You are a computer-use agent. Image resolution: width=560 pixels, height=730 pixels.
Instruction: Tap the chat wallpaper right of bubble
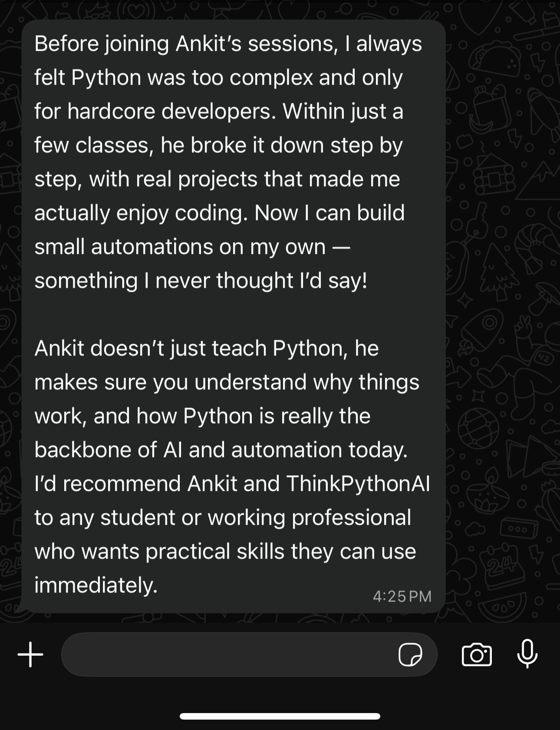coord(499,304)
